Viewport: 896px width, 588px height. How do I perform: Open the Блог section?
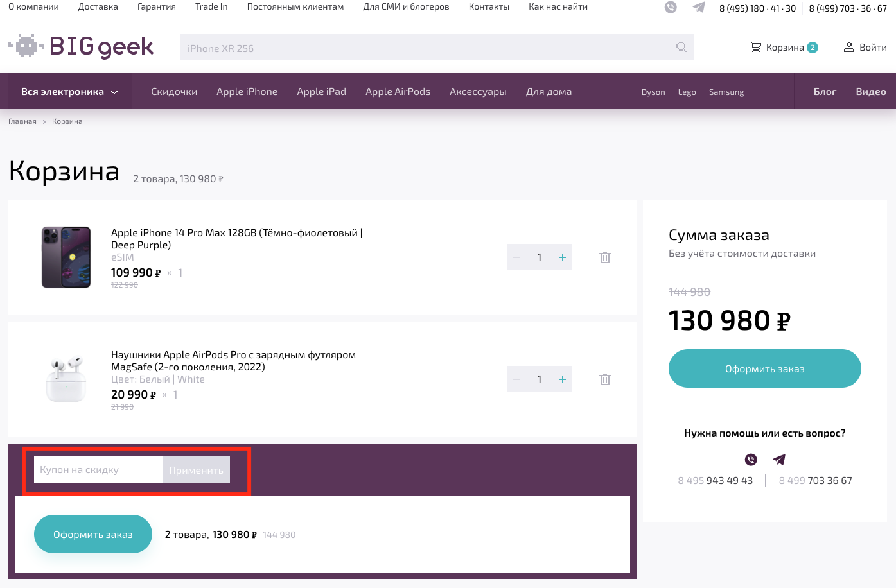[825, 92]
